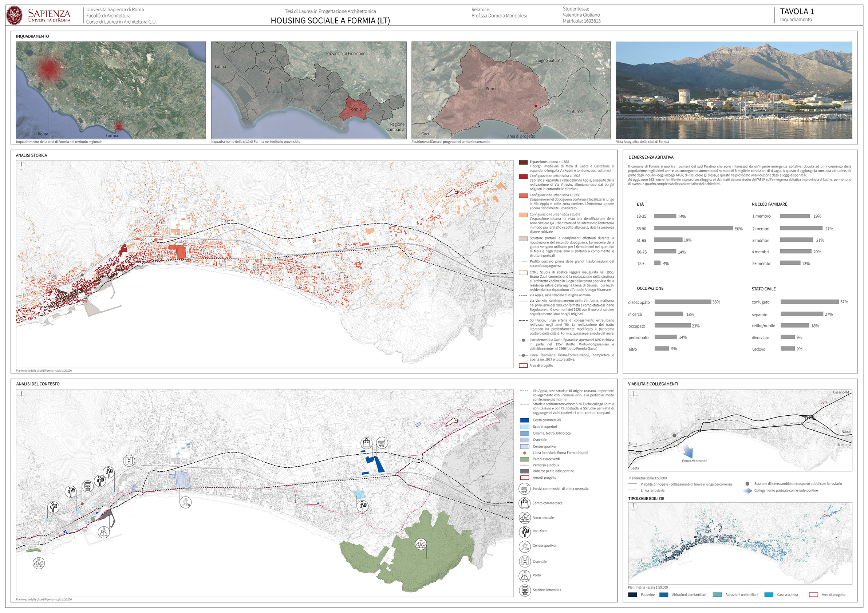
Task: Click the Formia city photo thumbnail
Action: pyautogui.click(x=734, y=90)
